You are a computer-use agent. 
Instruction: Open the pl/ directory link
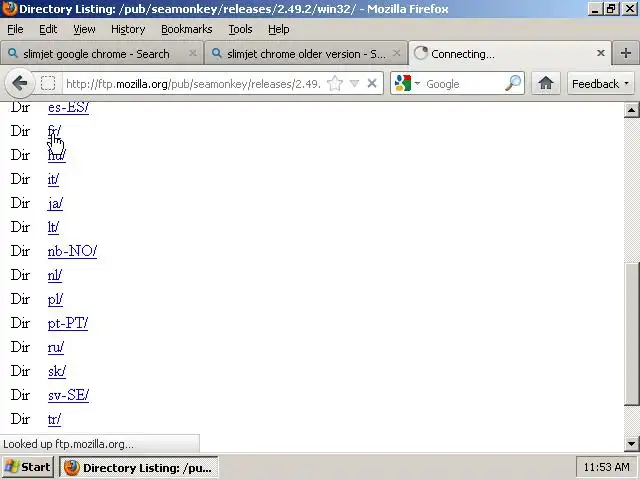pyautogui.click(x=55, y=300)
